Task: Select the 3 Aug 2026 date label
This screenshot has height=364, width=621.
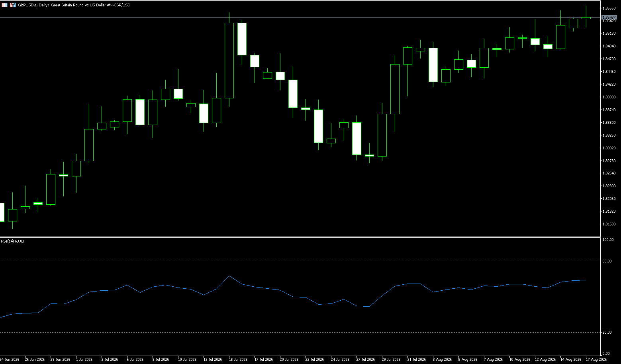Action: click(442, 360)
